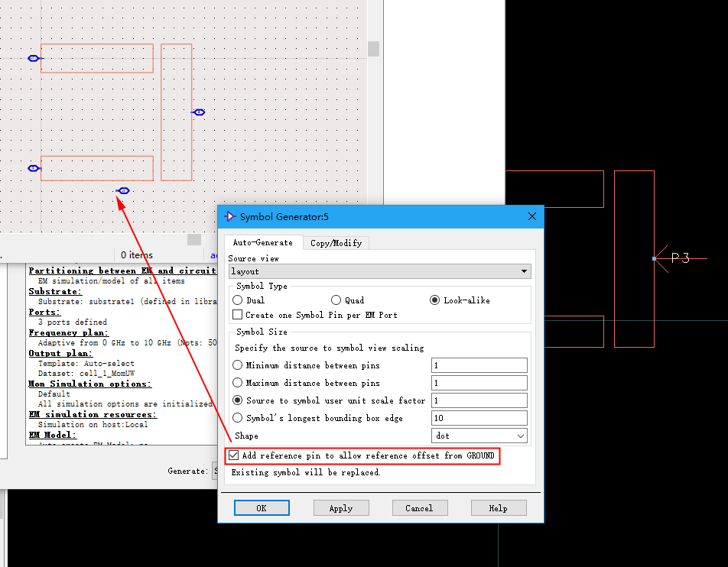Switch to the Auto-Generate tab

[263, 243]
